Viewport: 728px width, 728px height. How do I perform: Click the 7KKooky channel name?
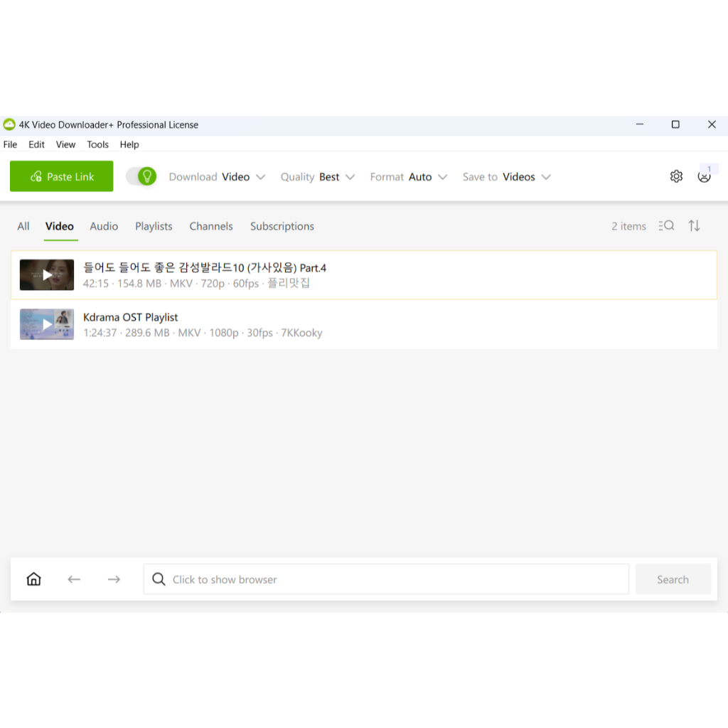click(301, 333)
